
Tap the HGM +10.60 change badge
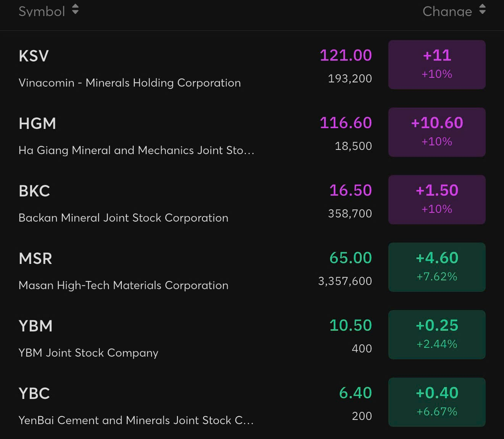(437, 132)
